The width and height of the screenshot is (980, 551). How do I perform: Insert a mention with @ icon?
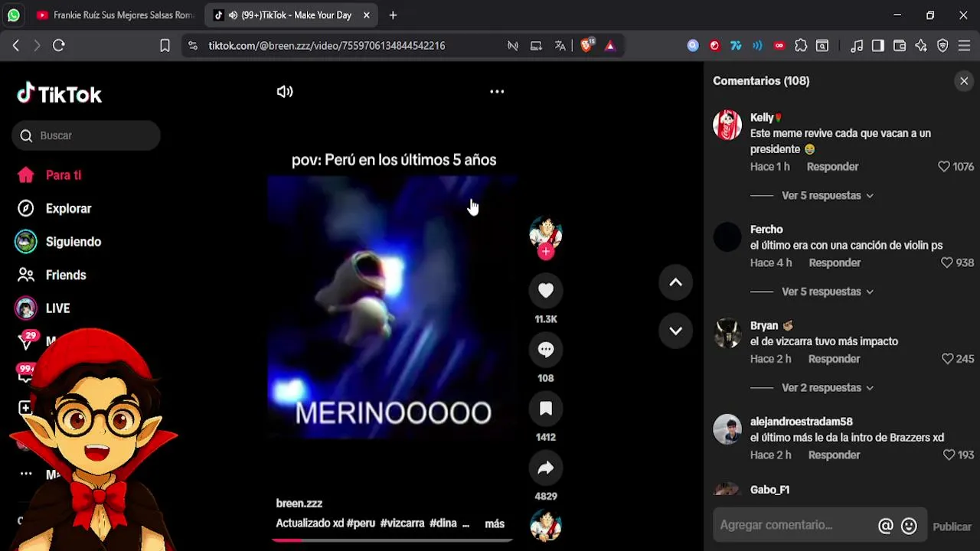point(886,526)
